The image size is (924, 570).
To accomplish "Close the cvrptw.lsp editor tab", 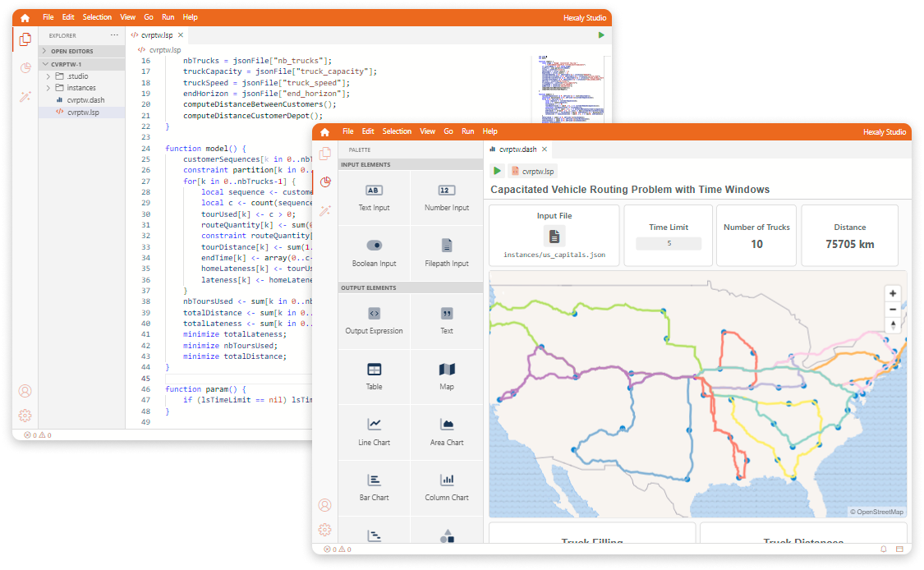I will click(x=181, y=35).
